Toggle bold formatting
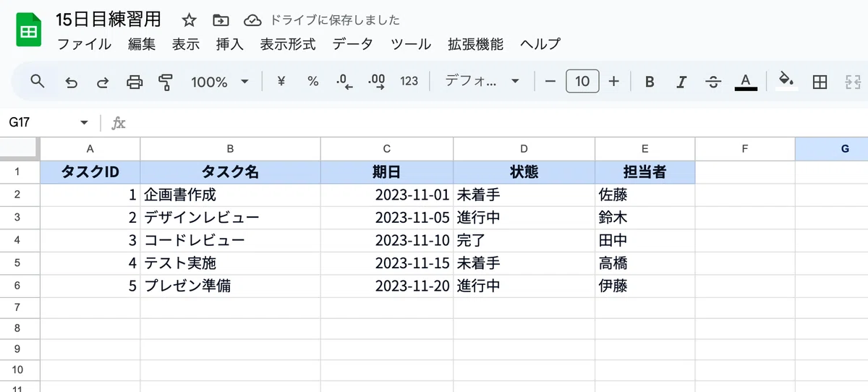 (650, 82)
